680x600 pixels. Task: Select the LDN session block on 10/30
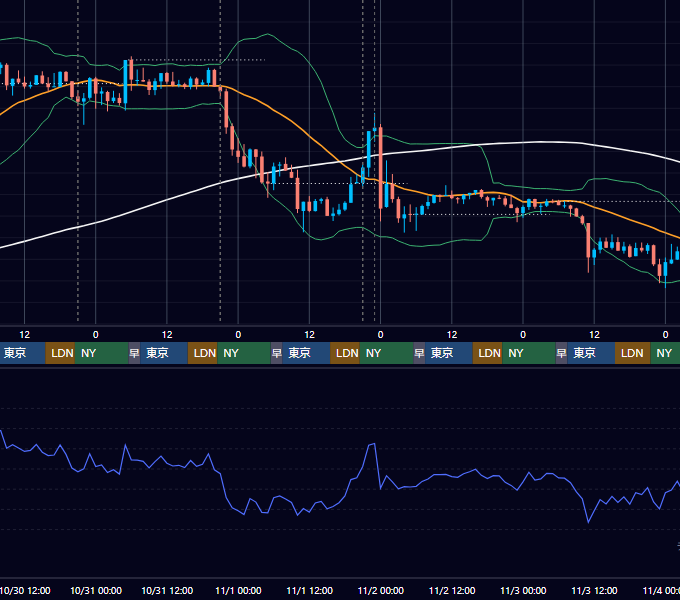pos(60,353)
